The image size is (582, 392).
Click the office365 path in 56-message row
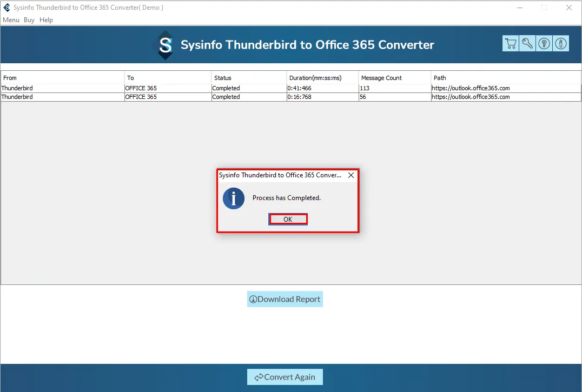point(506,97)
